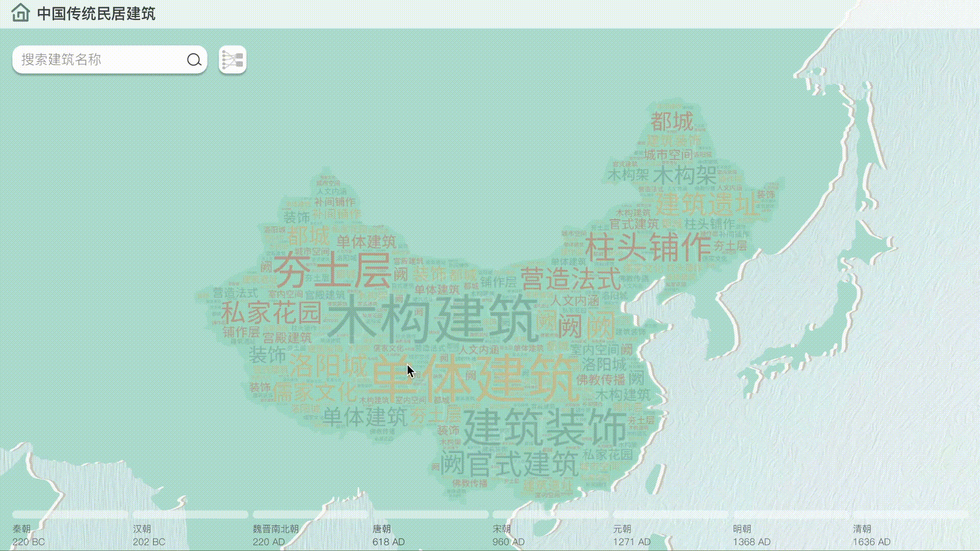
Task: Click the page title 中国传统民居建筑
Action: click(x=96, y=14)
